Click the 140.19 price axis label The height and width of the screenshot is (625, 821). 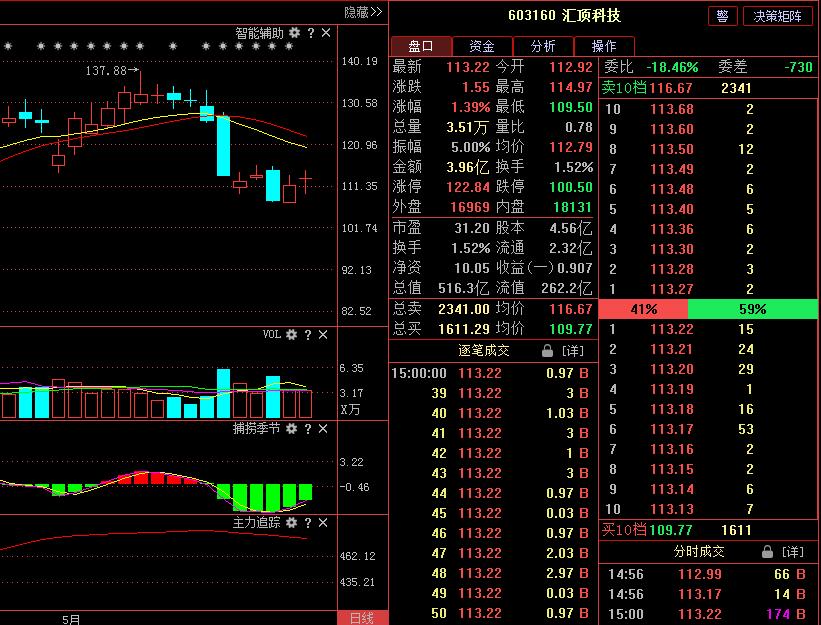point(359,61)
